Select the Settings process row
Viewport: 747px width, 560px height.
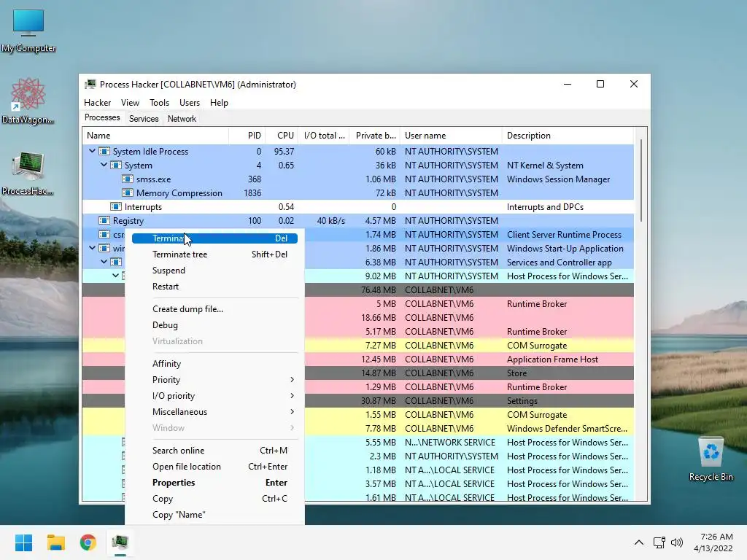tap(357, 401)
